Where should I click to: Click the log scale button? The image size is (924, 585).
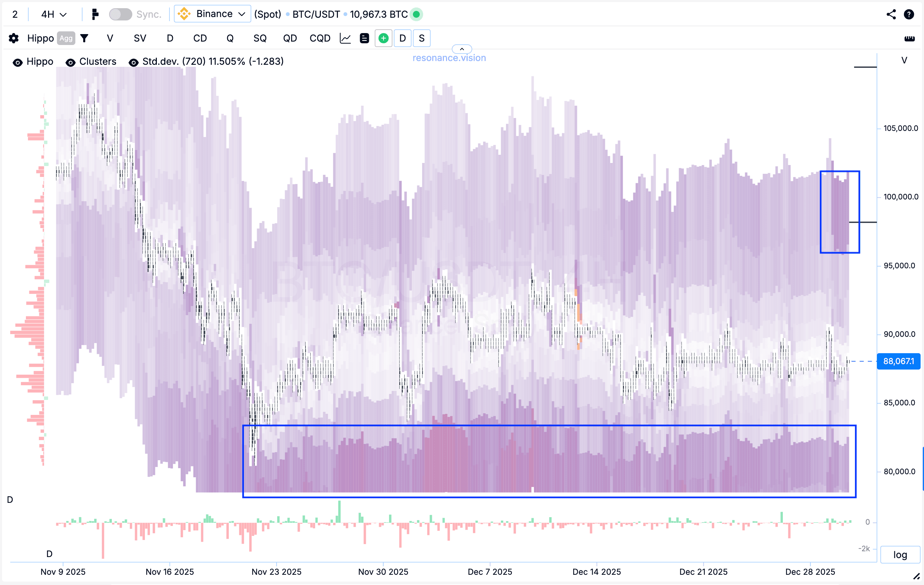click(x=900, y=554)
